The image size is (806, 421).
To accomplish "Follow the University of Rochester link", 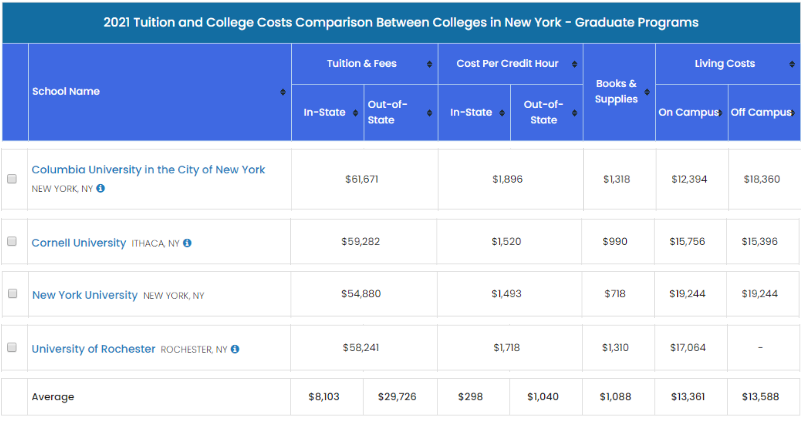I will point(93,349).
